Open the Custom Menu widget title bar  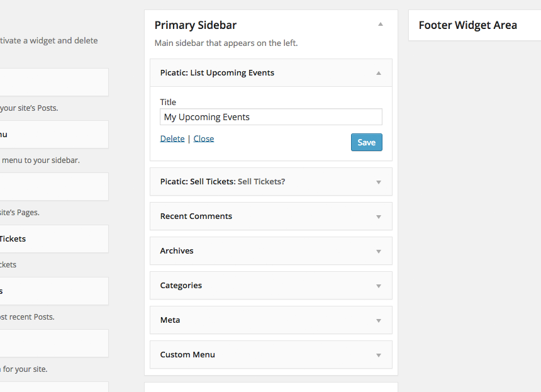pyautogui.click(x=271, y=355)
